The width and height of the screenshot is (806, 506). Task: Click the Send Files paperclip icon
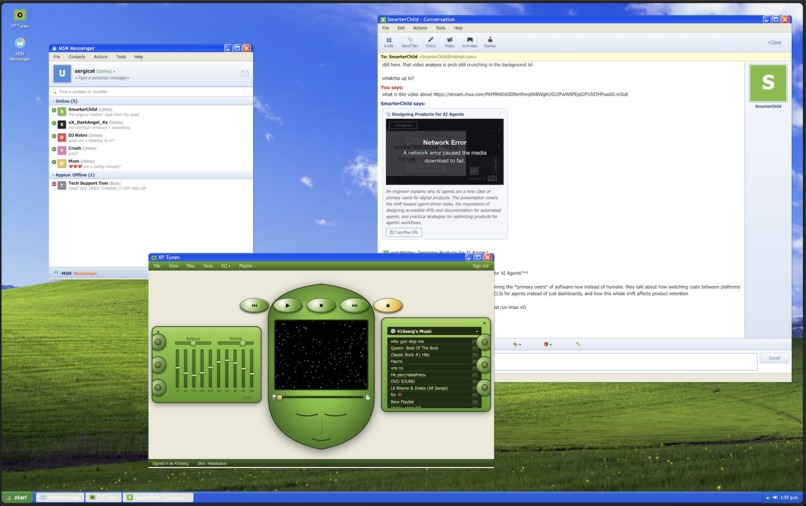[410, 42]
